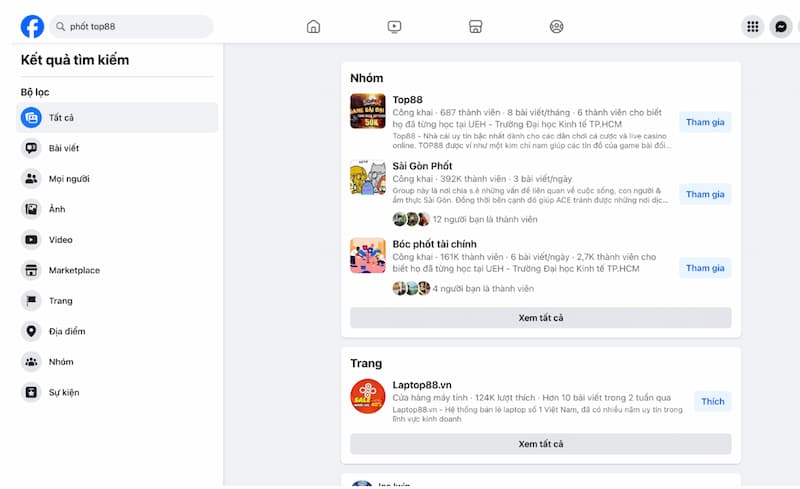This screenshot has width=800, height=489.
Task: Click friend avatars under Bóc phốt tài chính
Action: point(411,289)
